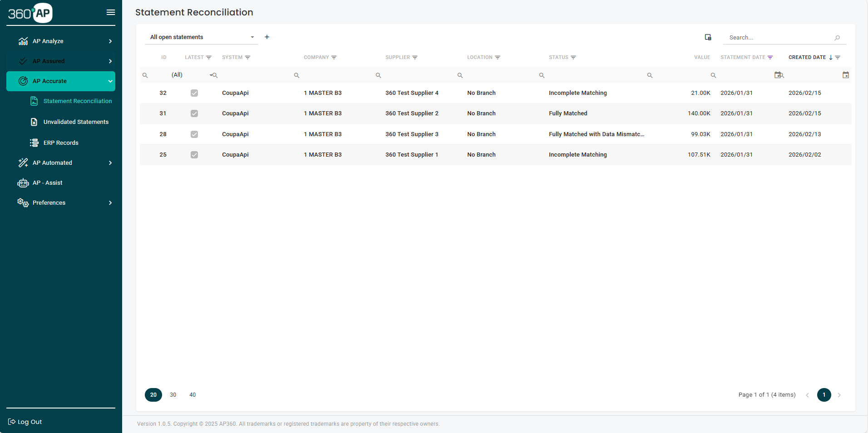This screenshot has width=868, height=433.
Task: Click the plus button to add a new view
Action: [267, 37]
